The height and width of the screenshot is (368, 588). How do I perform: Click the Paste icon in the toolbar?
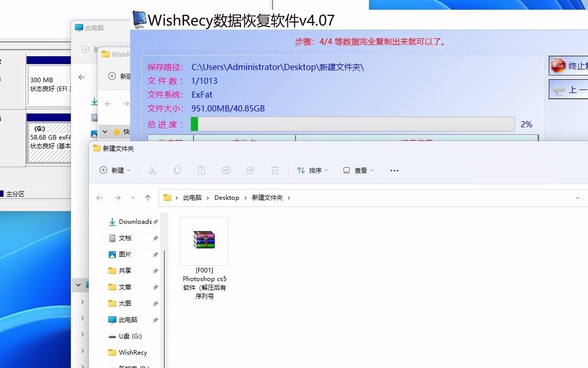(202, 170)
